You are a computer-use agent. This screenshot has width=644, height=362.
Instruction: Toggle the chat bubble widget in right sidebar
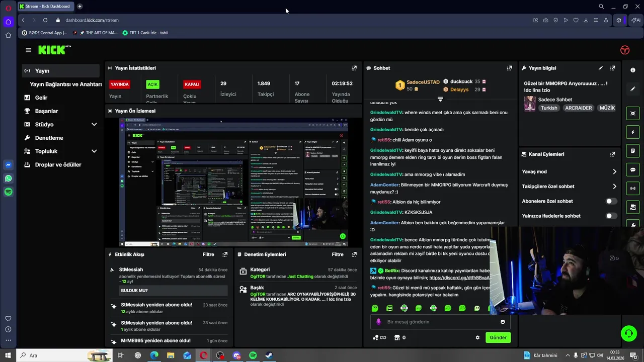[633, 170]
